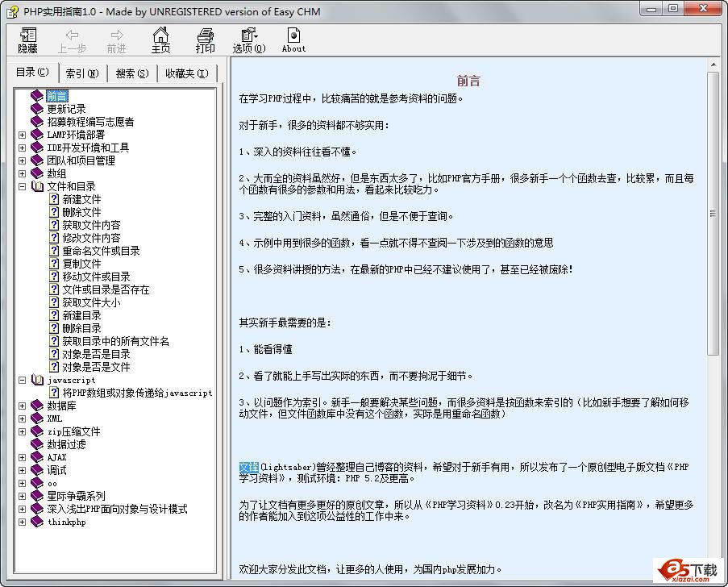Collapse the javascript tree node
728x587 pixels.
23,380
